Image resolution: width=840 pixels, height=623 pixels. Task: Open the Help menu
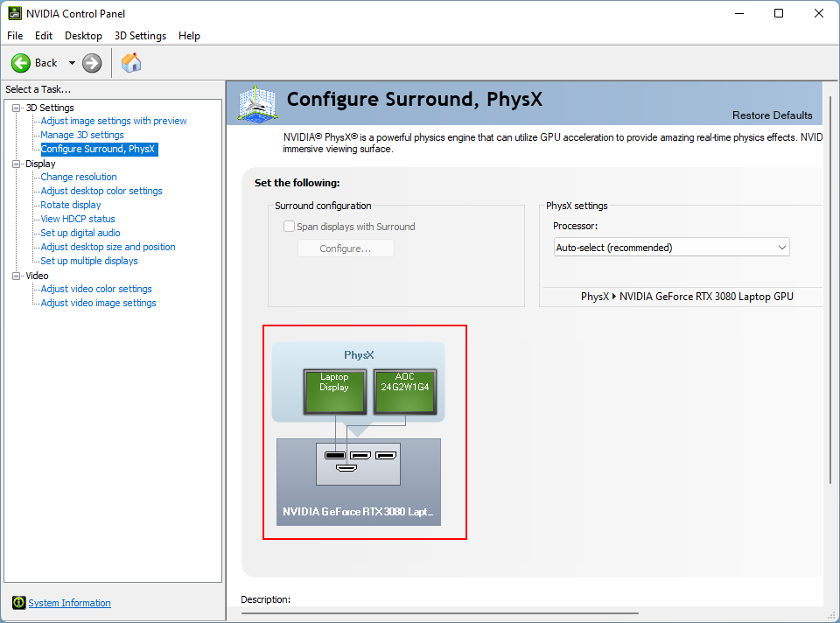(x=189, y=36)
